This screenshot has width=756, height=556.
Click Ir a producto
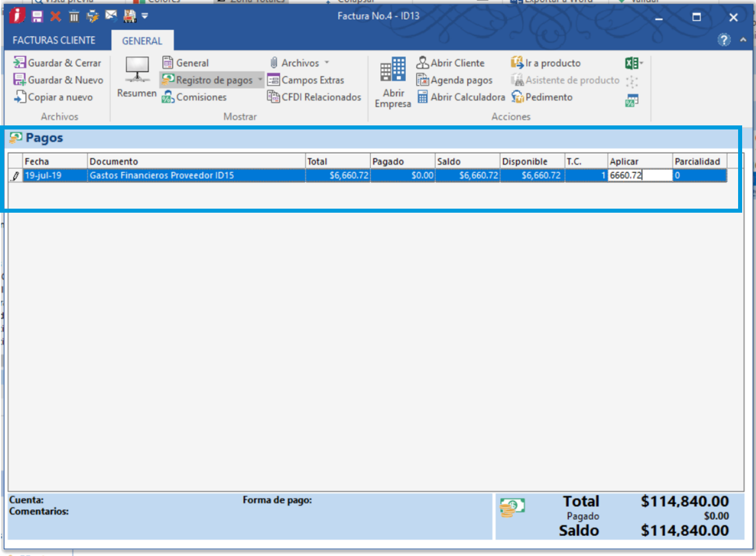click(x=546, y=63)
